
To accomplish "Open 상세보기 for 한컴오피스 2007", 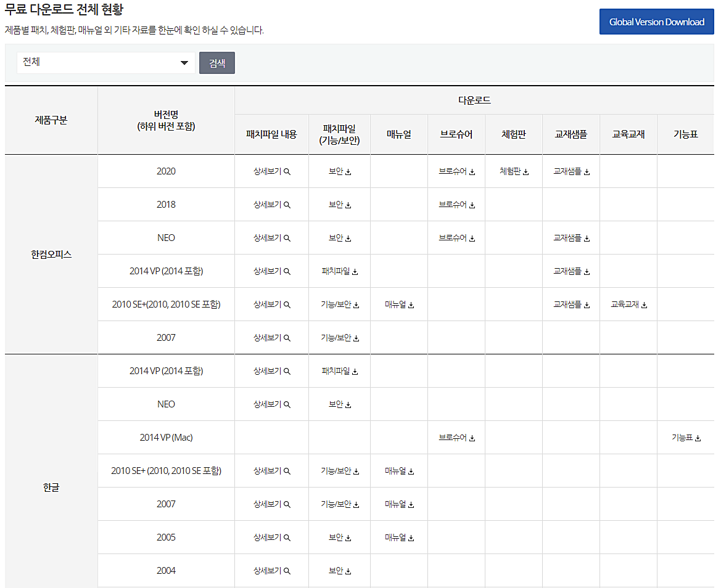I will [272, 338].
